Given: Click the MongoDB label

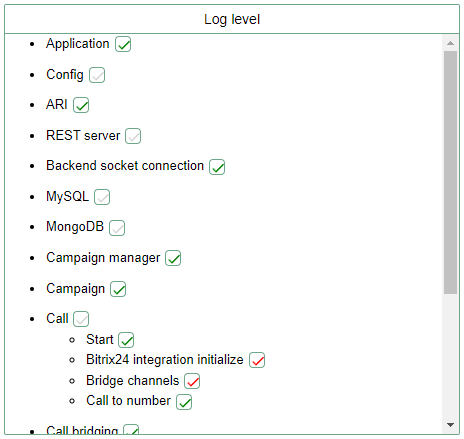Looking at the screenshot, I should tap(75, 227).
